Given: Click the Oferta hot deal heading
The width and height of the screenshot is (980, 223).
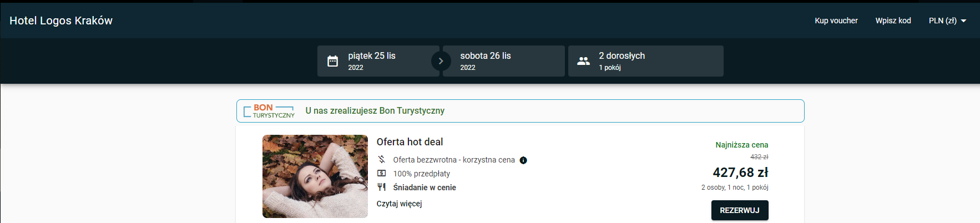Looking at the screenshot, I should click(410, 142).
